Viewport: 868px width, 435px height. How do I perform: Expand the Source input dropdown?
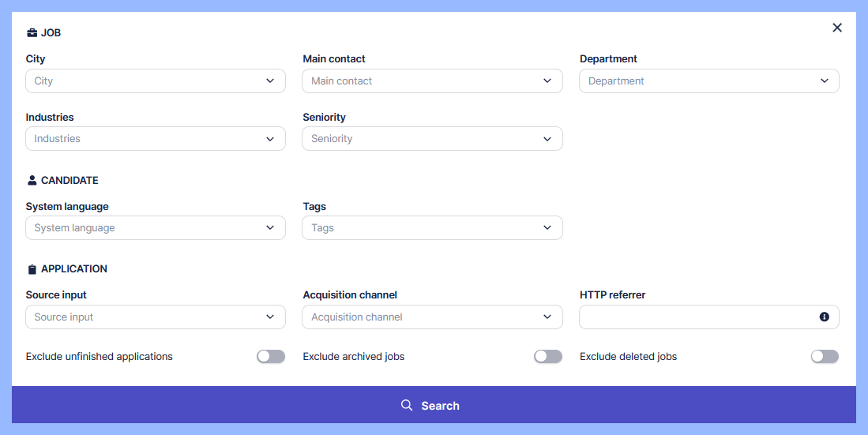click(156, 317)
